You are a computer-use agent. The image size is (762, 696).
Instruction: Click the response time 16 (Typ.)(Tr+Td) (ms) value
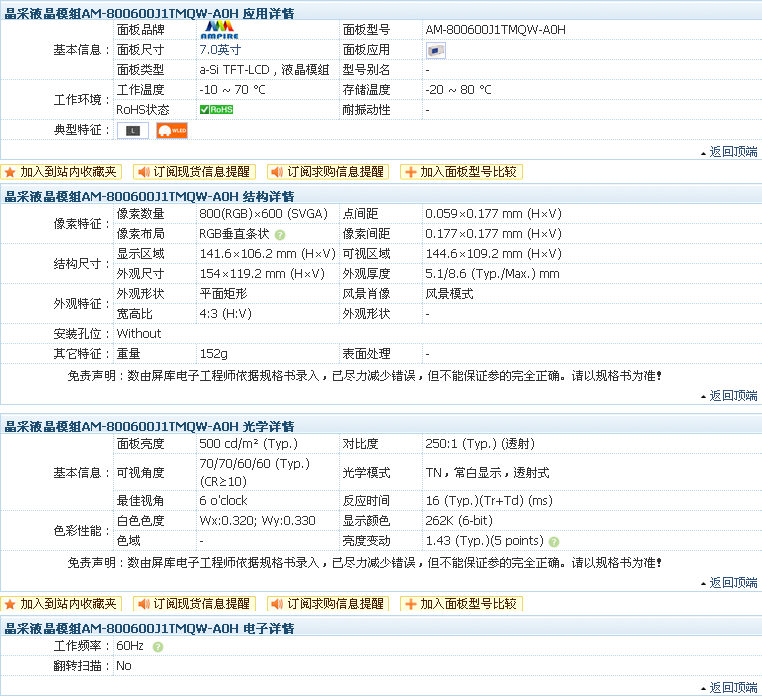(489, 501)
